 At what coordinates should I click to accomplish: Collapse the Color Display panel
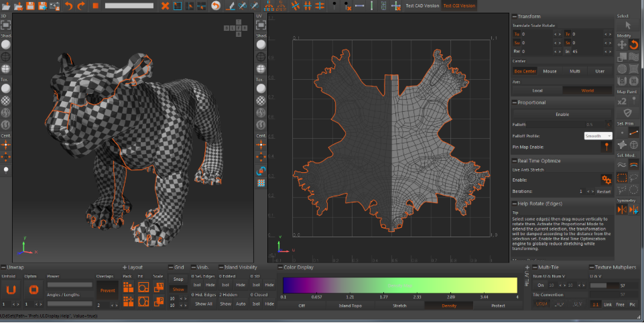(x=281, y=267)
